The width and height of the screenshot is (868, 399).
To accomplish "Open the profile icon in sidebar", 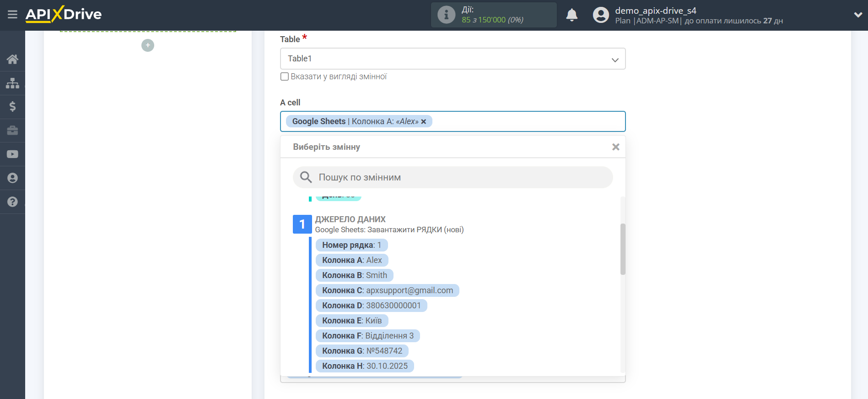I will [x=12, y=178].
